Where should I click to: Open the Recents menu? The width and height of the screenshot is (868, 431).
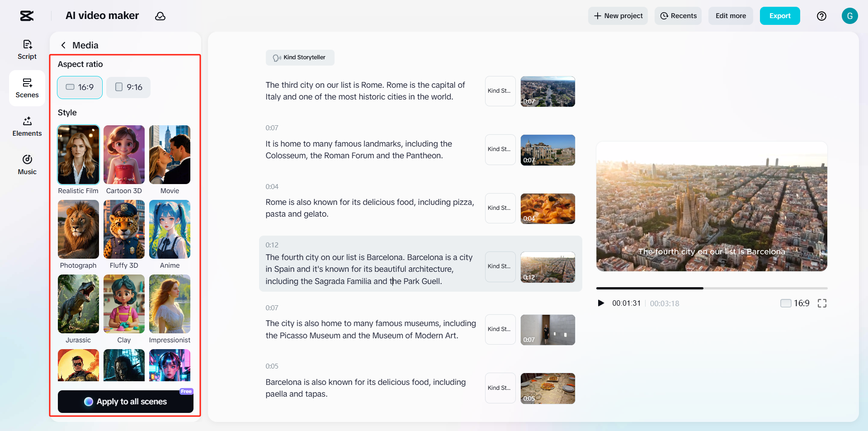678,16
